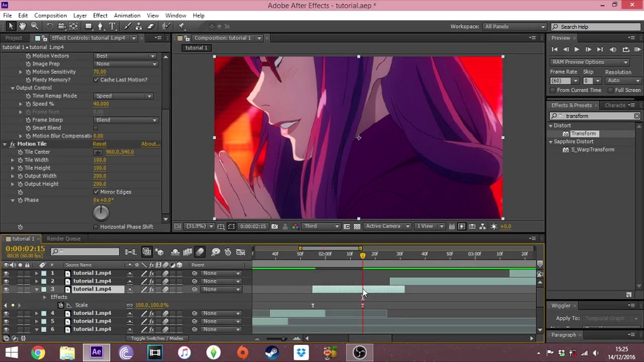This screenshot has height=362, width=644.
Task: Take a snapshot of the composition view
Action: tap(275, 226)
